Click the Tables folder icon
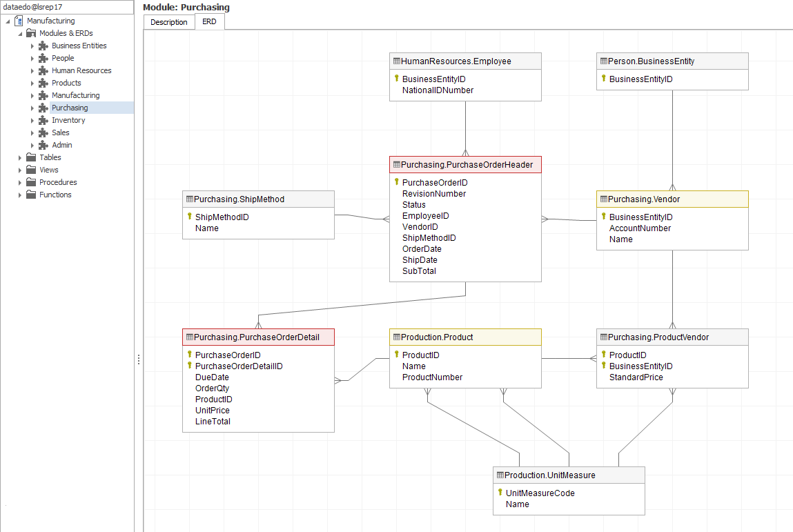Image resolution: width=793 pixels, height=532 pixels. (x=31, y=157)
